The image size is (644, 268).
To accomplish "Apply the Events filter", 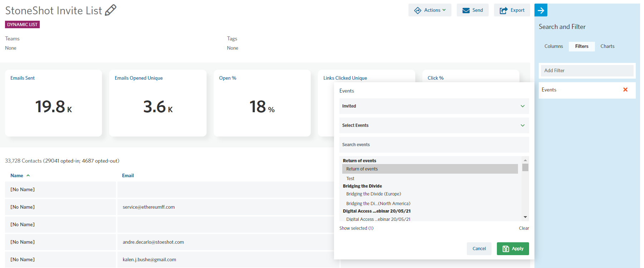I will point(513,249).
